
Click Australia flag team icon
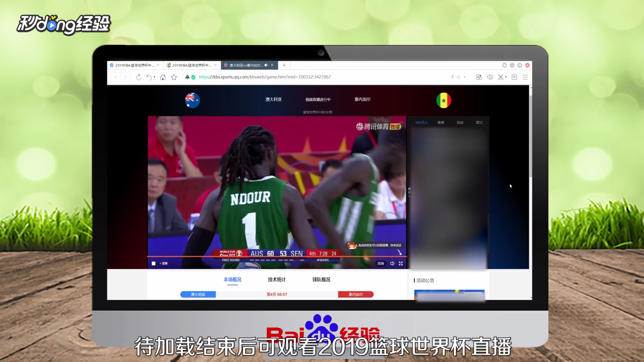coord(192,100)
